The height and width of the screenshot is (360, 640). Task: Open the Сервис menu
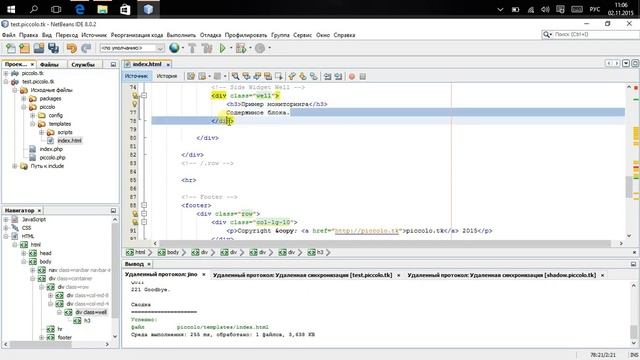[302, 35]
